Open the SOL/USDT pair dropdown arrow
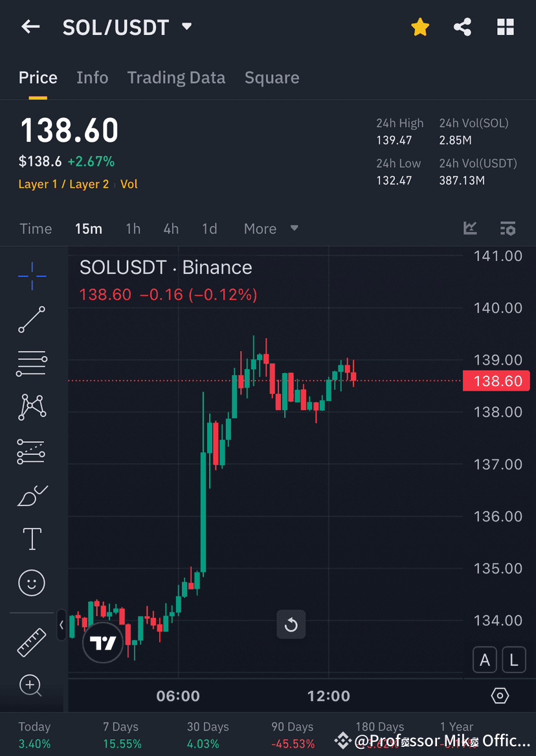This screenshot has height=756, width=536. coord(187,27)
